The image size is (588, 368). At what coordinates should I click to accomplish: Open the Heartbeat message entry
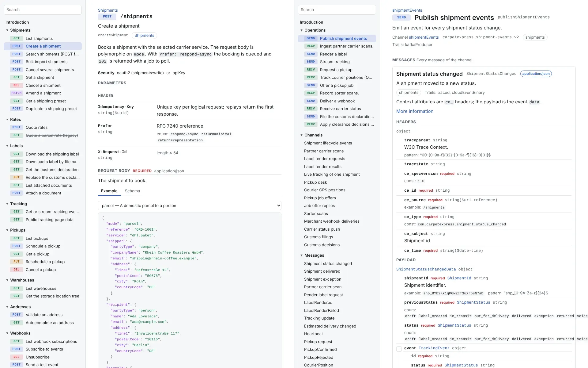(337, 334)
